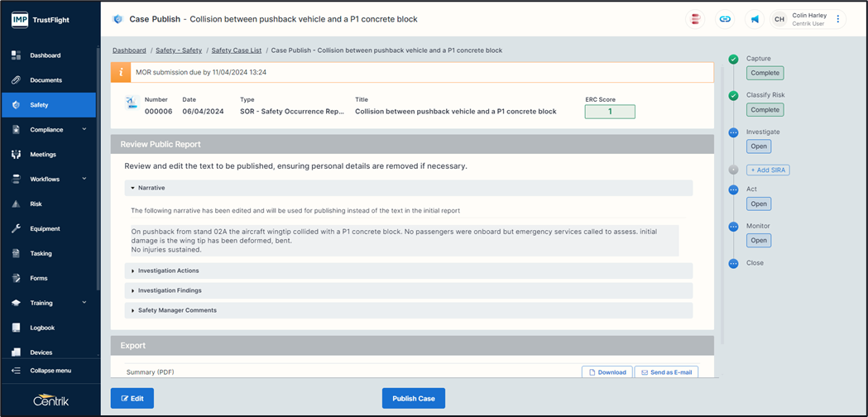Viewport: 868px width, 417px height.
Task: Click the link icon in top header
Action: point(725,19)
